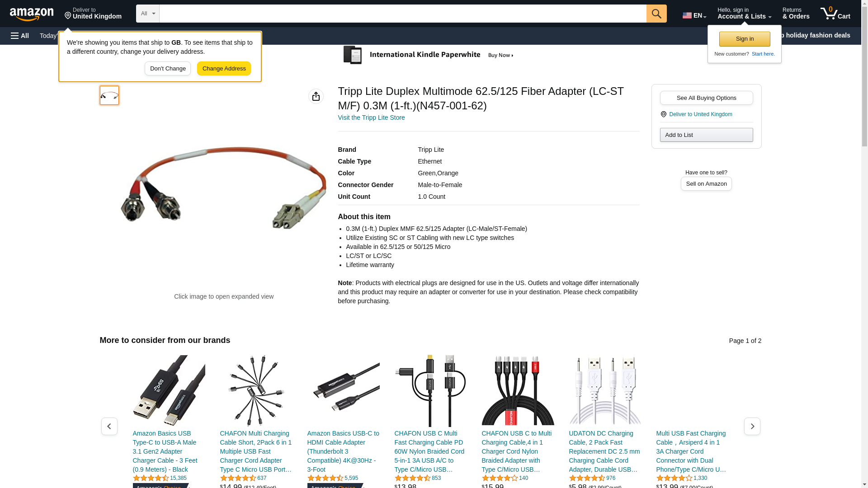Open the EN language selector

694,15
